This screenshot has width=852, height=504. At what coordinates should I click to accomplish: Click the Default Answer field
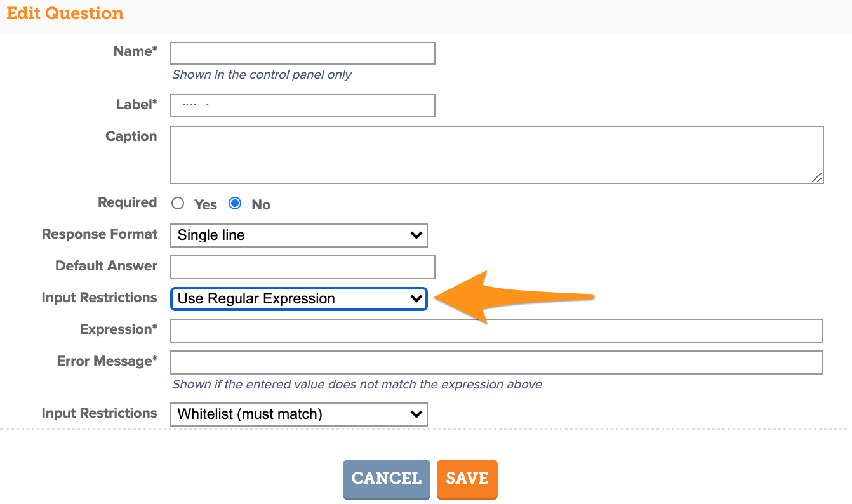302,267
